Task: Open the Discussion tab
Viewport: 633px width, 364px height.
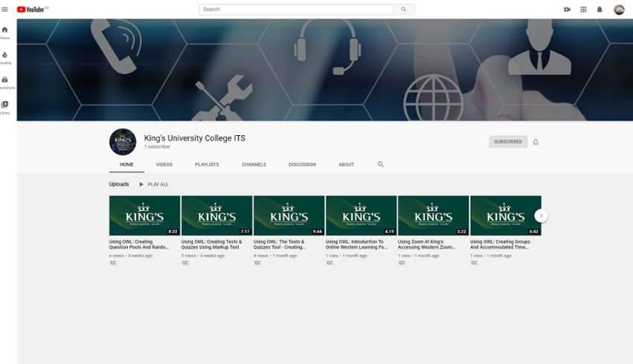Action: 303,164
